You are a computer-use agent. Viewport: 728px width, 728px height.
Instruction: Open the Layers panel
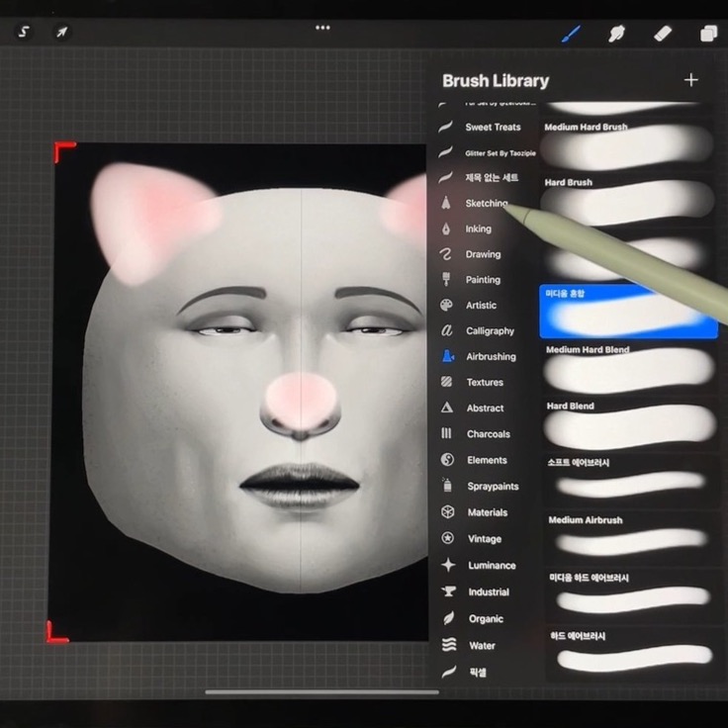tap(708, 34)
